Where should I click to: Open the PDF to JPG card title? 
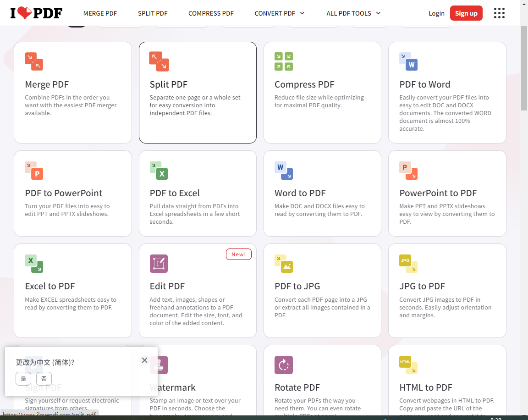pyautogui.click(x=297, y=286)
